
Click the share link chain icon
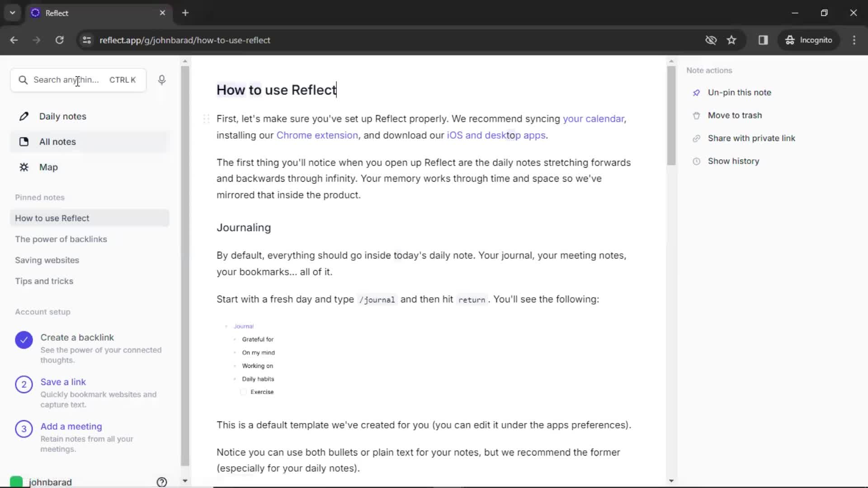pyautogui.click(x=696, y=138)
